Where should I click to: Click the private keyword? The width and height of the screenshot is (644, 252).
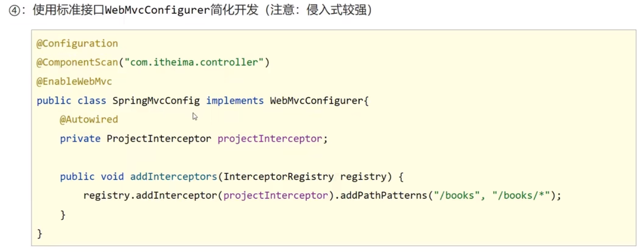80,139
